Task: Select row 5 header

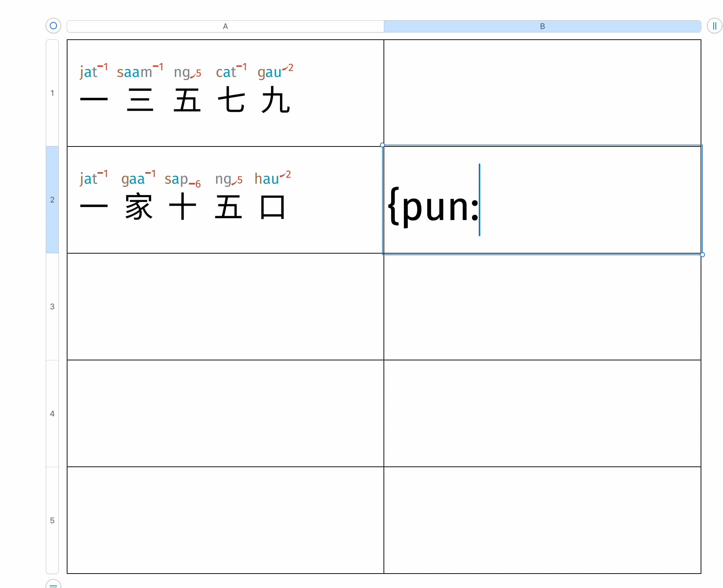Action: point(52,521)
